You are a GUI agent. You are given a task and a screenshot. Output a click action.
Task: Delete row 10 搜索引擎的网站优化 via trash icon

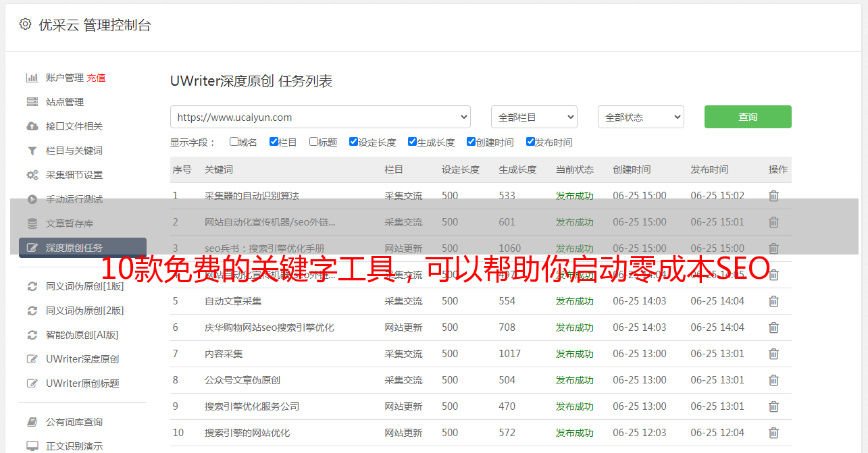774,433
